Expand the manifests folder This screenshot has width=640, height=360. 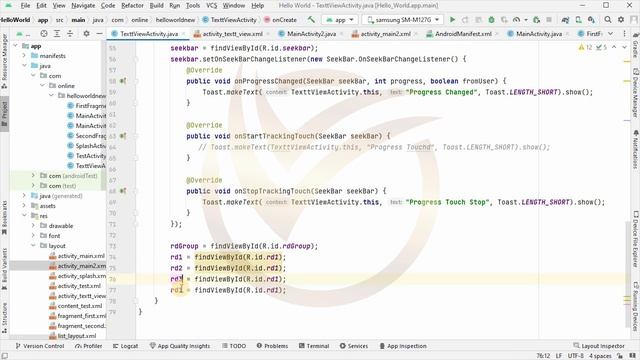(24, 56)
